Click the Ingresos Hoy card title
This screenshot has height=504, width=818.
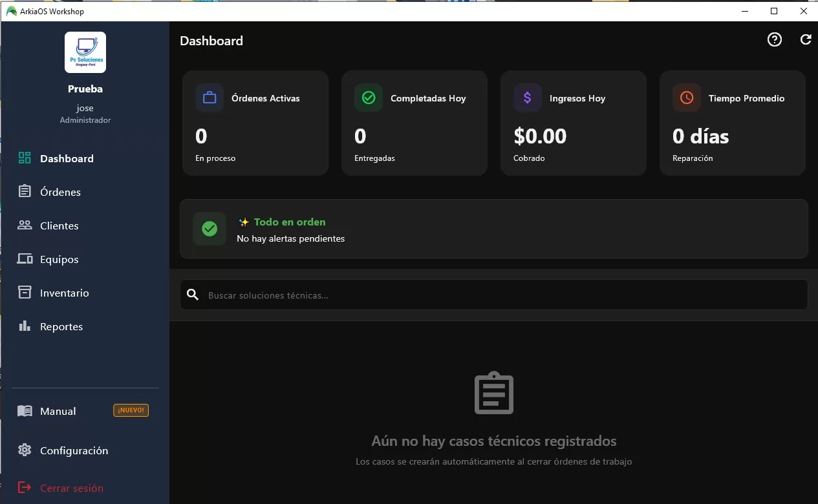[x=577, y=98]
